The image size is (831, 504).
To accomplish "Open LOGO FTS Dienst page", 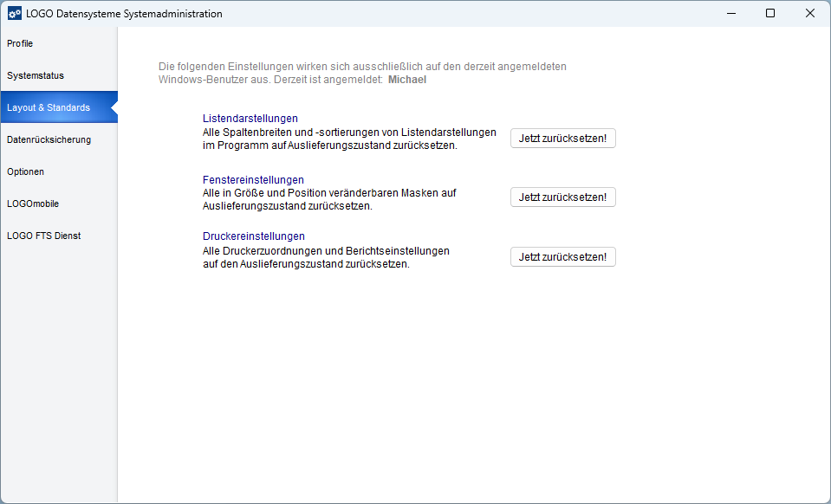I will (x=58, y=236).
